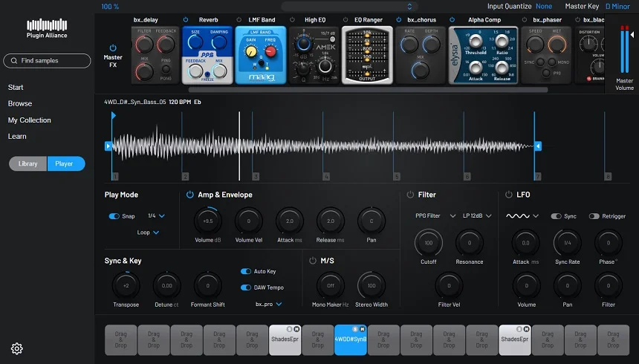Toggle the LFO Sync switch
Viewport: 639px width, 364px height.
point(556,216)
